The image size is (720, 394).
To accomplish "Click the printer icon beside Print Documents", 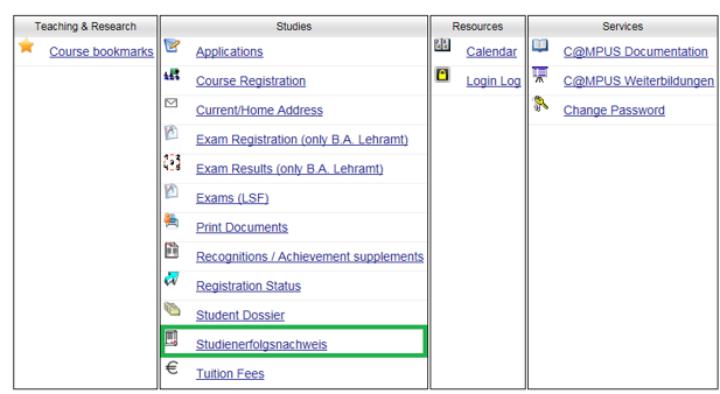I will coord(171,221).
